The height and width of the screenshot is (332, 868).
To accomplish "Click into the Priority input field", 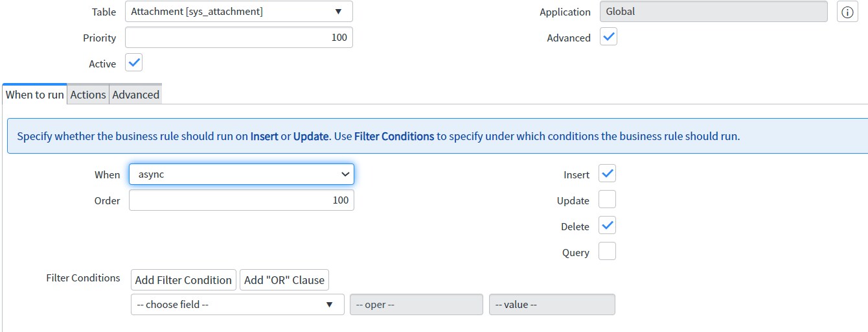I will pyautogui.click(x=239, y=38).
